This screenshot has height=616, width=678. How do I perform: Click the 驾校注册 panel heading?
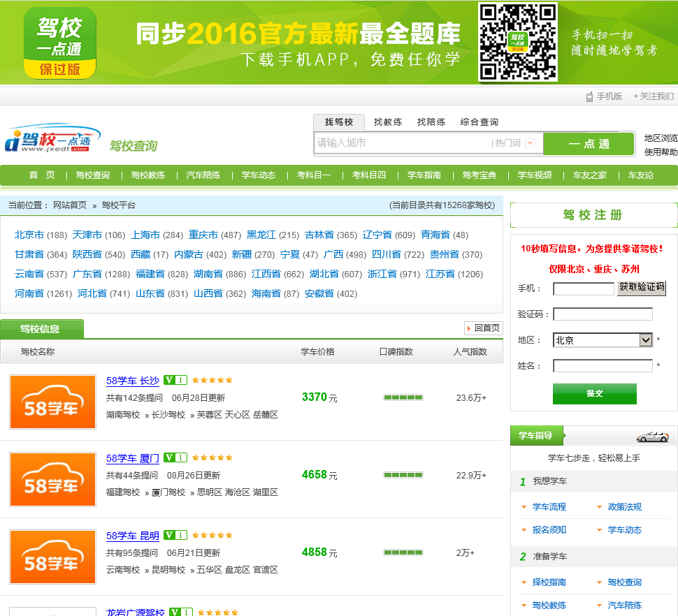(x=593, y=215)
